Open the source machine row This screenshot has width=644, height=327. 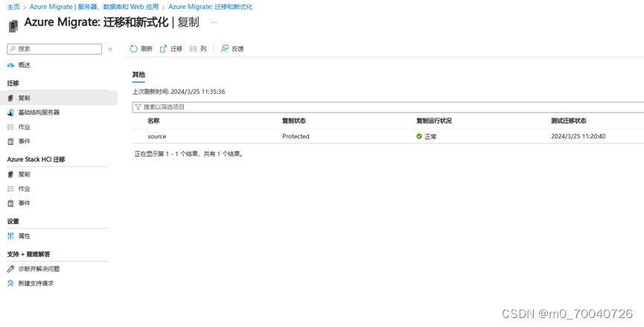(388, 136)
